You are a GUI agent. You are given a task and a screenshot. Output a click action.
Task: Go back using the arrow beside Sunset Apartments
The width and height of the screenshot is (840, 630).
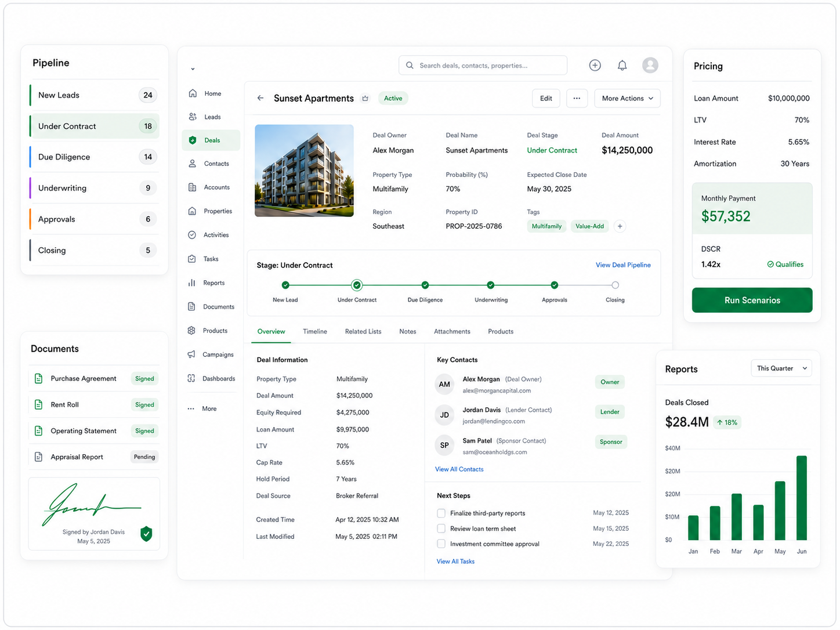point(260,98)
